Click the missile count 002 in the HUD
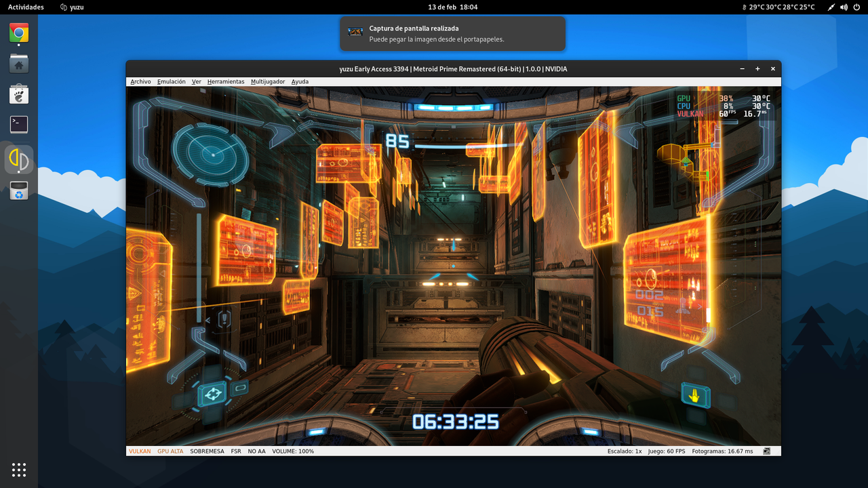Viewport: 868px width, 488px height. 650,295
